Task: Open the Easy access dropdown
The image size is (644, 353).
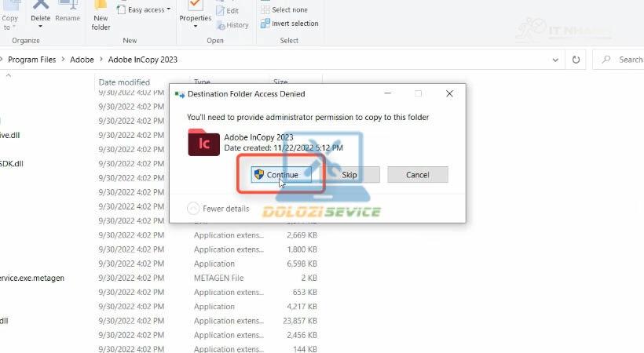Action: 143,10
